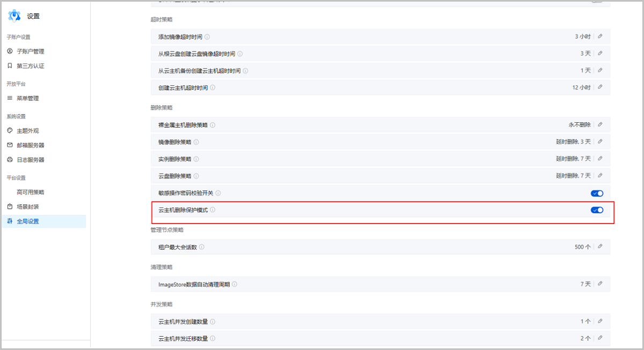Screen dimensions: 644x350
Task: Click the help icon next to 实例删除策略
Action: pyautogui.click(x=196, y=159)
